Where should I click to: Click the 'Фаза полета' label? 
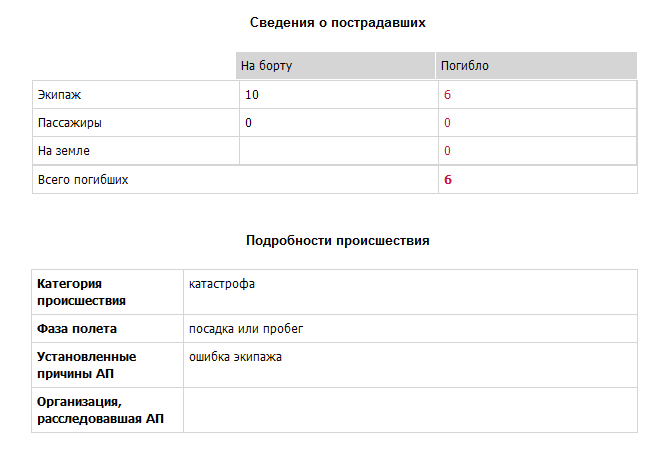click(77, 329)
